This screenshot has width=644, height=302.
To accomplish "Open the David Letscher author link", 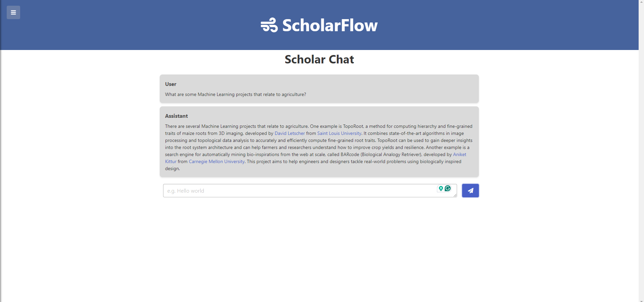I will [x=290, y=133].
